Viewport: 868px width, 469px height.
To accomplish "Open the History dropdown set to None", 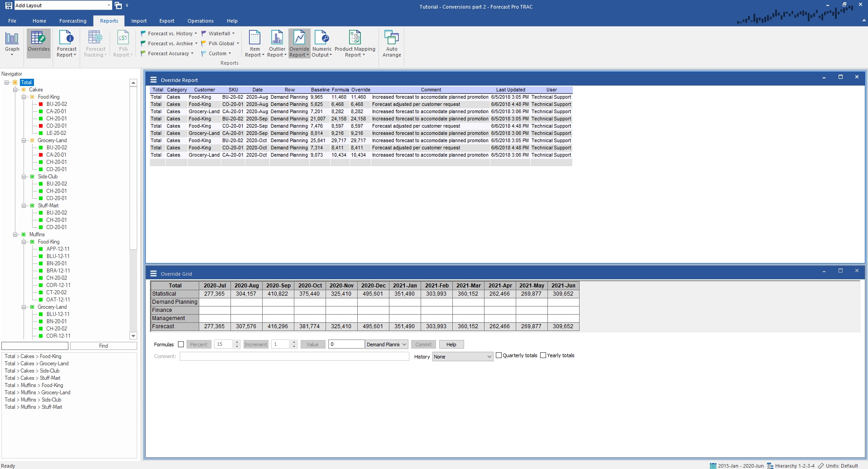I will [x=463, y=357].
